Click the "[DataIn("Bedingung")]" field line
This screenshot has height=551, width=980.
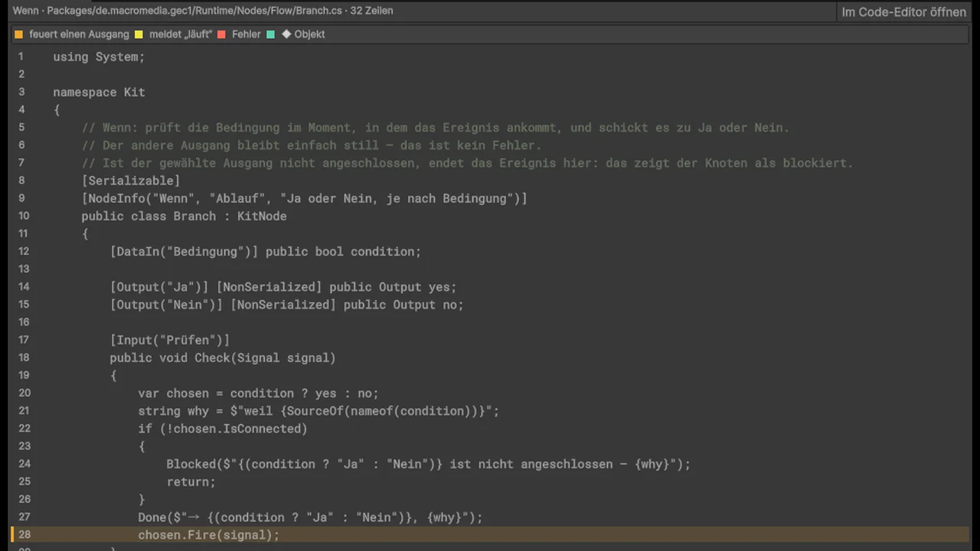[x=266, y=251]
